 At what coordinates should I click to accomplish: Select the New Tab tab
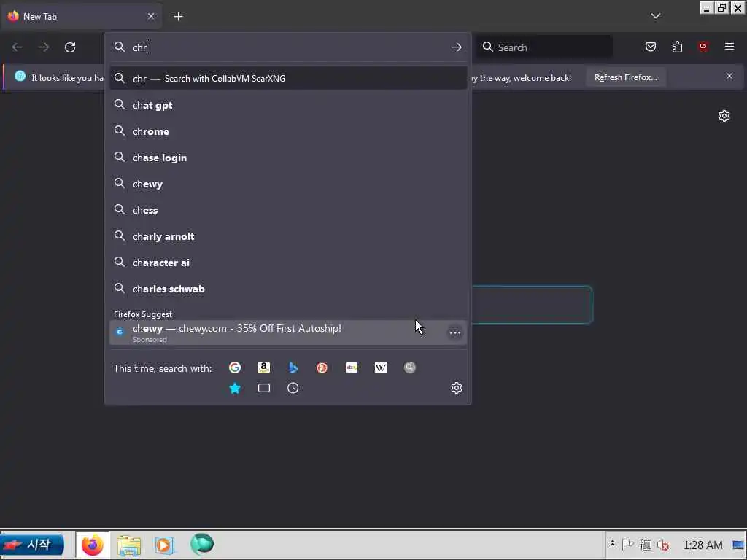click(x=81, y=17)
